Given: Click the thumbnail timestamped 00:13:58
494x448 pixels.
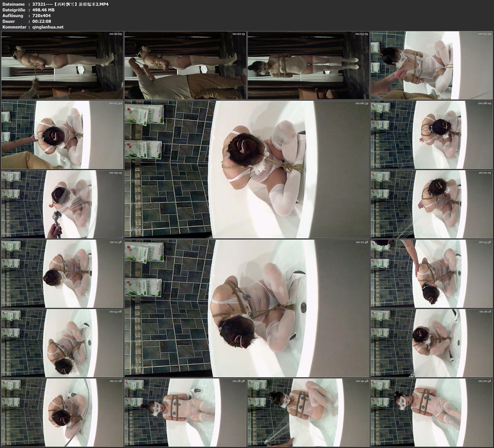Looking at the screenshot, I should (x=432, y=273).
